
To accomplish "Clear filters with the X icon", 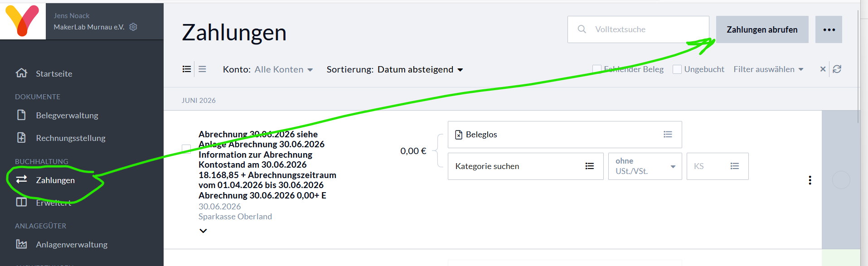I will point(823,69).
